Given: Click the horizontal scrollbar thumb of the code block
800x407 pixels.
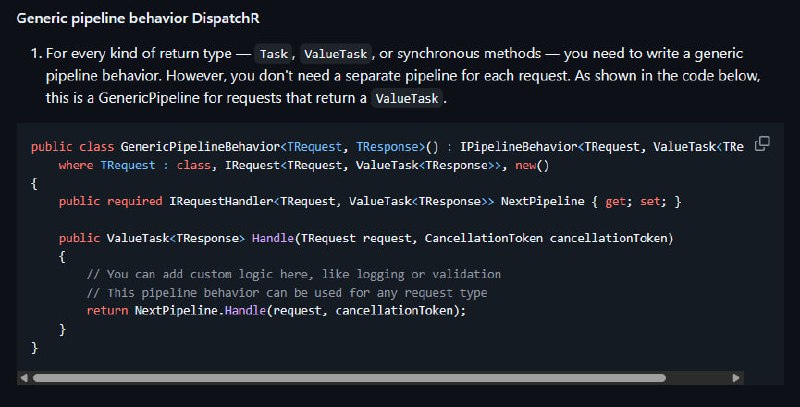Looking at the screenshot, I should [x=349, y=378].
